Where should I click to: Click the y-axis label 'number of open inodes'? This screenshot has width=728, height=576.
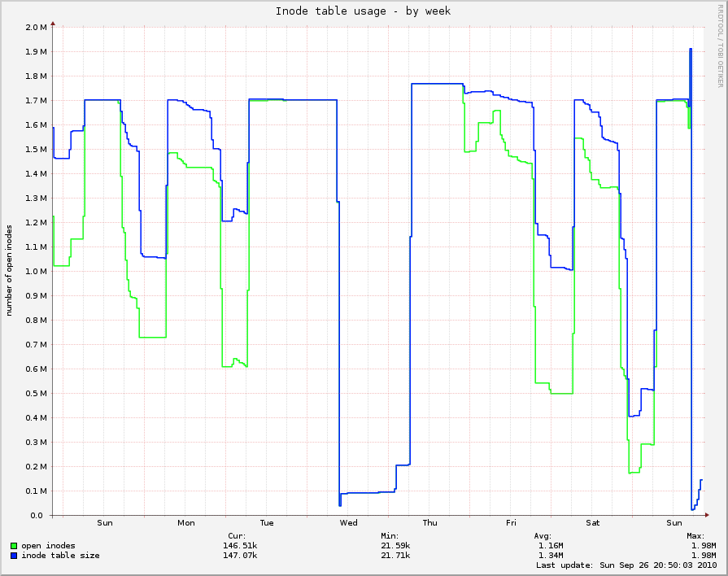click(9, 271)
